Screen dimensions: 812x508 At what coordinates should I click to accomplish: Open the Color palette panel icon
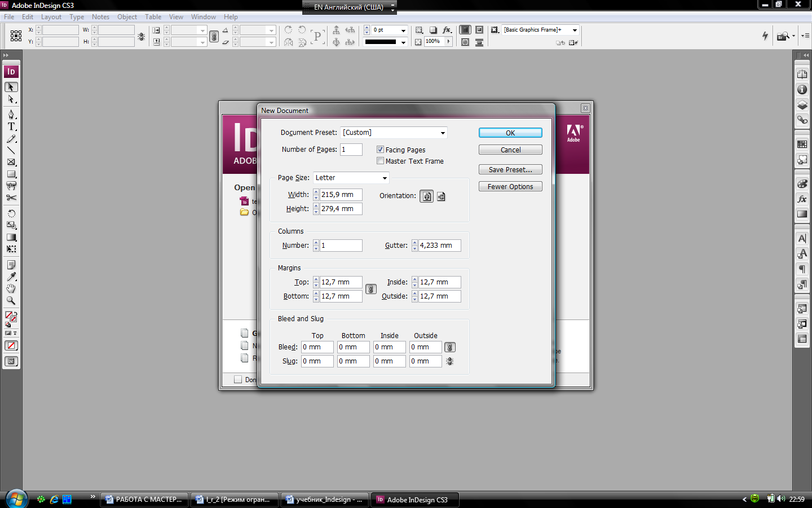(802, 184)
